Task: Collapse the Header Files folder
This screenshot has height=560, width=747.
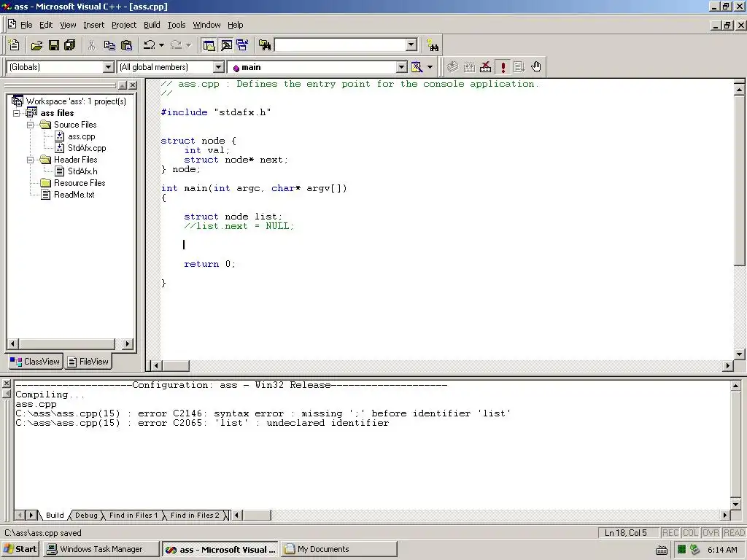Action: 30,160
